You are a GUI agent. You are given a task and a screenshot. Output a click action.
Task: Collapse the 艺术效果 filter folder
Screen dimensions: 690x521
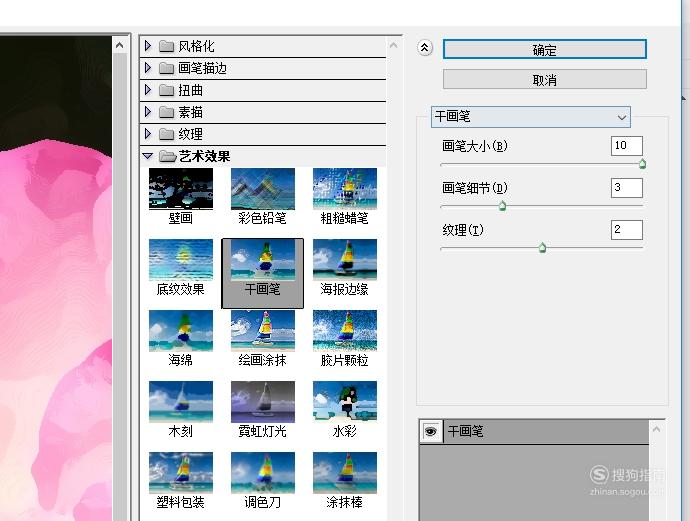coord(148,156)
